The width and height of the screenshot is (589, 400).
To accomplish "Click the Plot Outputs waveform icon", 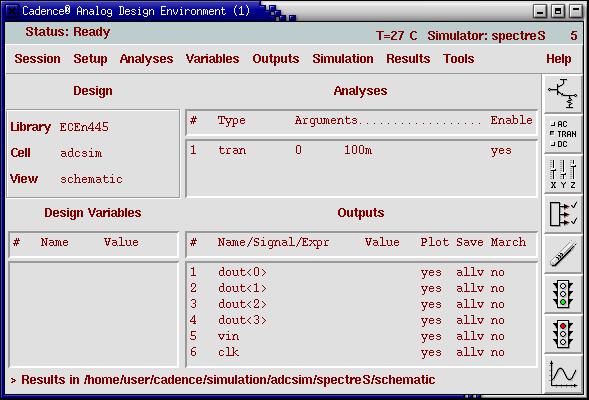I will point(562,374).
